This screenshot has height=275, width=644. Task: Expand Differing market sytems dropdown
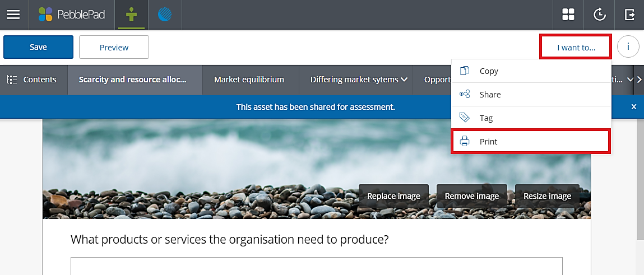click(x=359, y=80)
